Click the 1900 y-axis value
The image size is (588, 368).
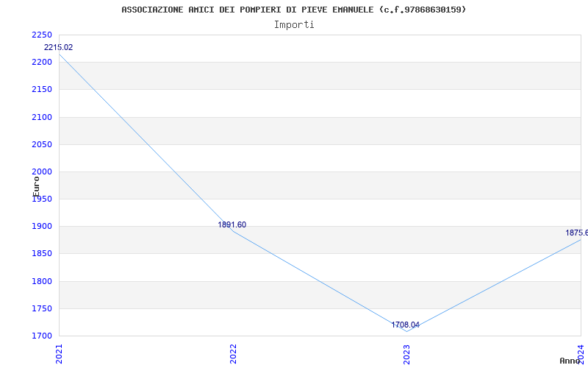point(42,227)
